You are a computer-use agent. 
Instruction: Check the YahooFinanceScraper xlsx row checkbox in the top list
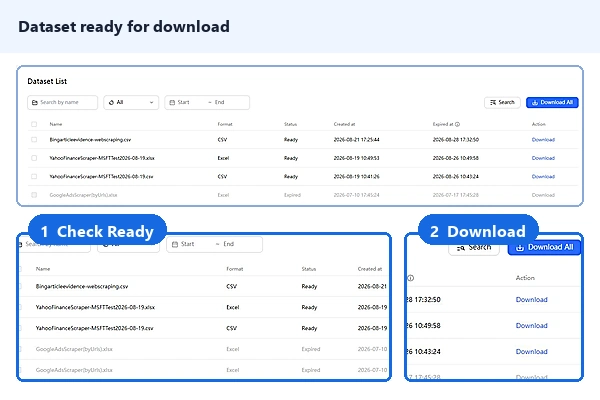click(x=34, y=158)
